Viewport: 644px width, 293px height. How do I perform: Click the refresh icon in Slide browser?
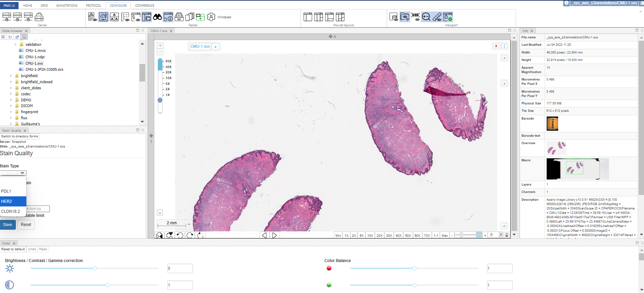10,37
